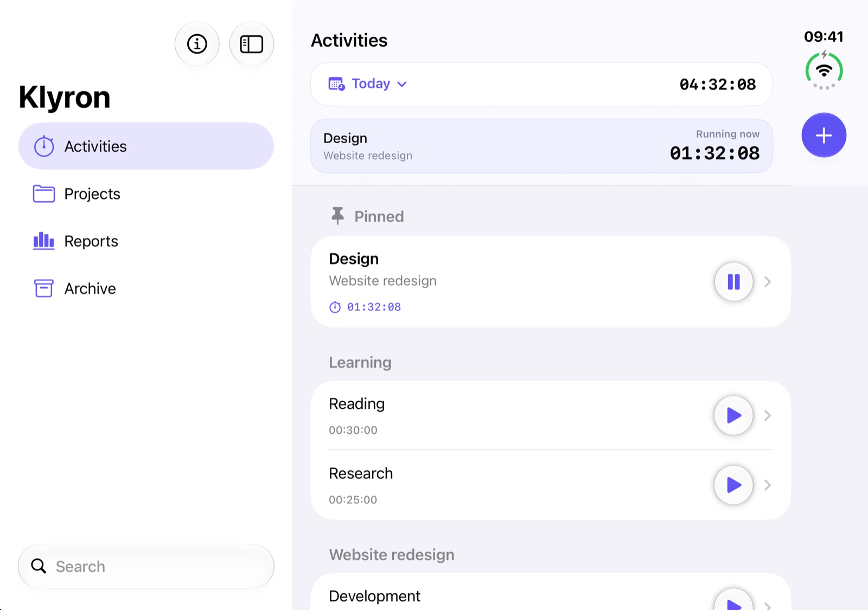Click the 09:41 clock

click(824, 36)
